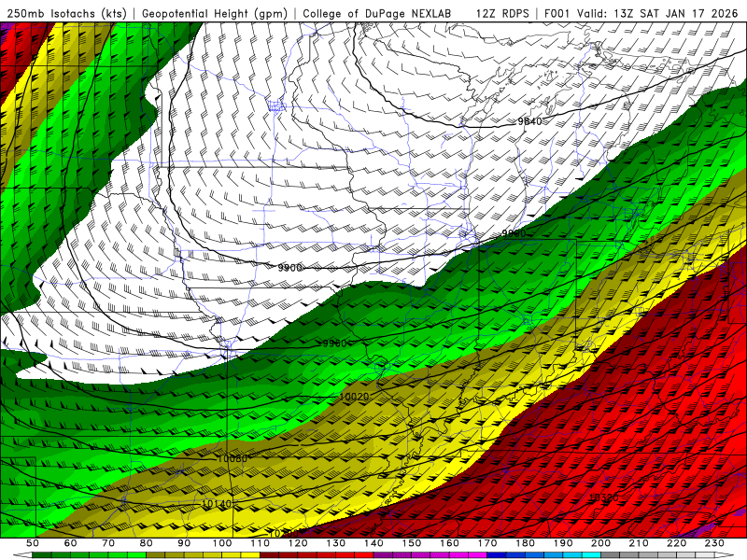
Task: Click the 'College of DuPage NEXLAB' label
Action: click(377, 13)
